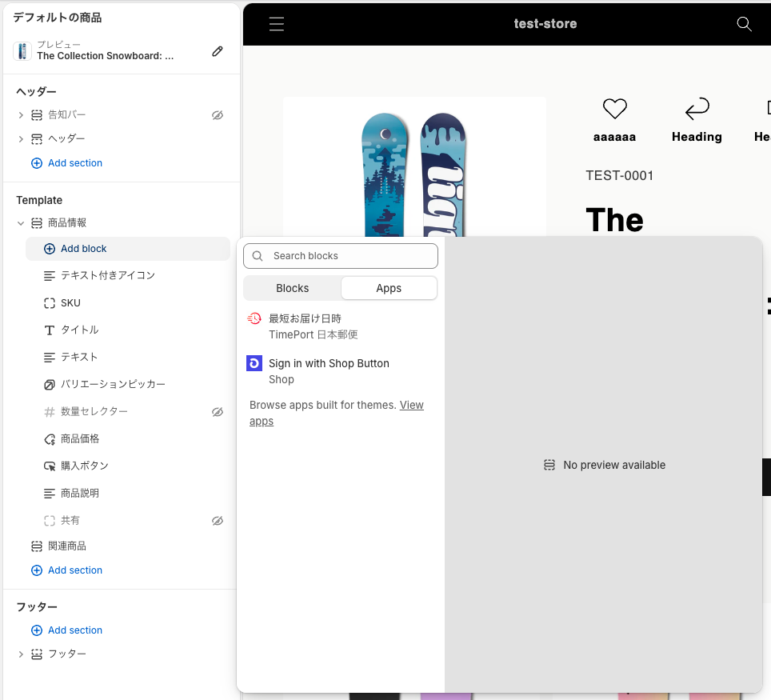This screenshot has height=700, width=771.
Task: Select the バリエーションピッカー block row
Action: (x=128, y=385)
